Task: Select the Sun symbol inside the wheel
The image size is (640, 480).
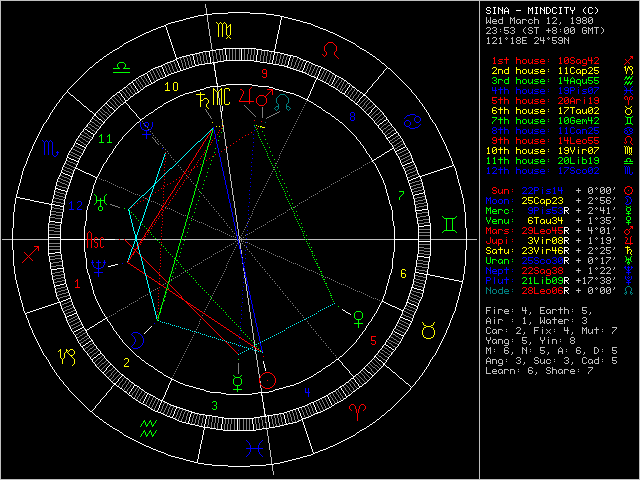Action: [x=267, y=380]
